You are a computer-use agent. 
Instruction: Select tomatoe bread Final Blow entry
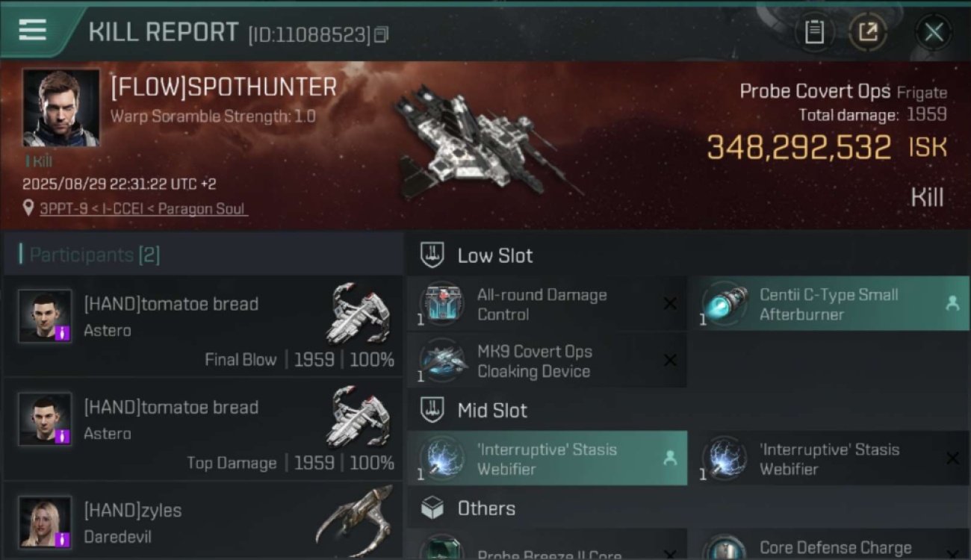(202, 327)
